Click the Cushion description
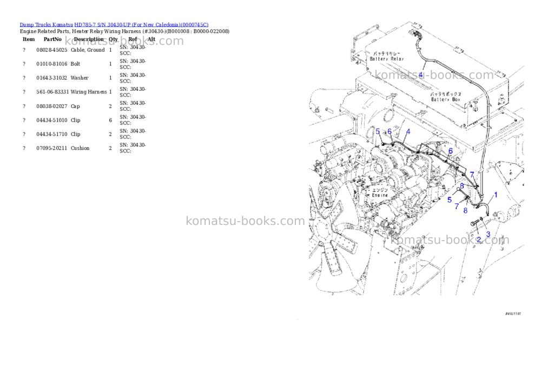554x392 pixels. click(x=80, y=148)
